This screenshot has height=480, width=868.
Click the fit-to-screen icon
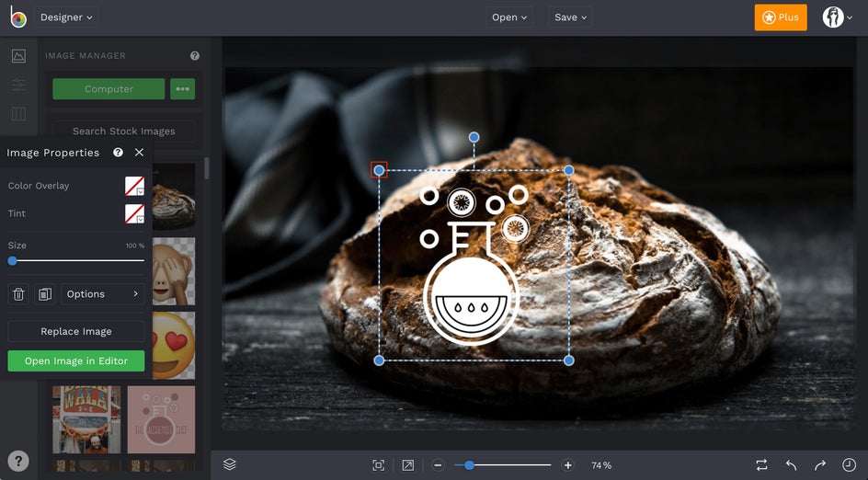tap(379, 465)
